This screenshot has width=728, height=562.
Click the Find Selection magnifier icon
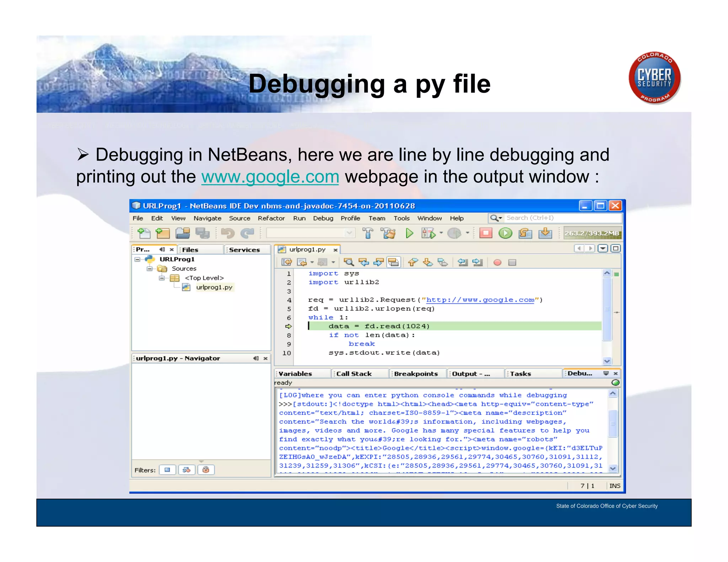click(x=349, y=262)
